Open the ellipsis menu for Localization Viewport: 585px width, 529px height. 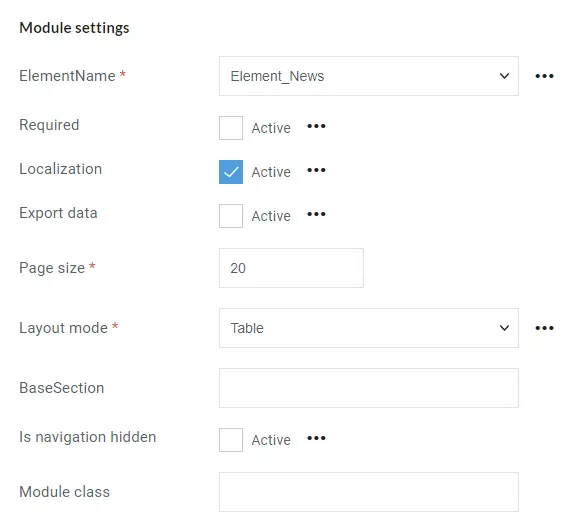pyautogui.click(x=316, y=170)
